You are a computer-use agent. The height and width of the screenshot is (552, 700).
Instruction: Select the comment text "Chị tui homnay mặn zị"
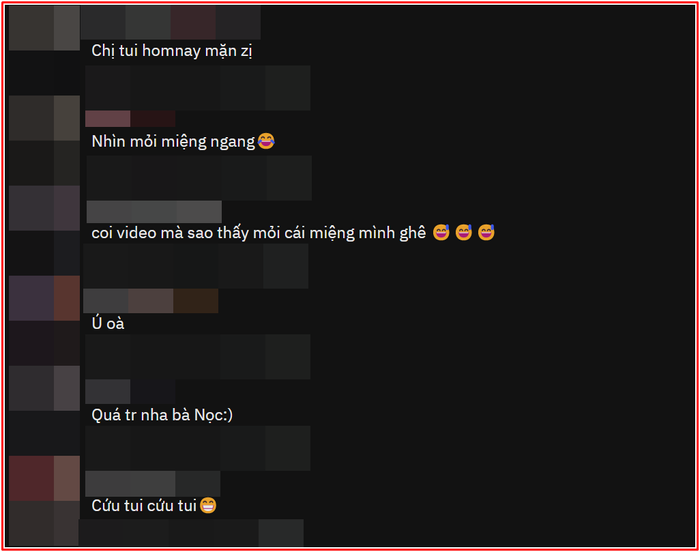point(172,51)
